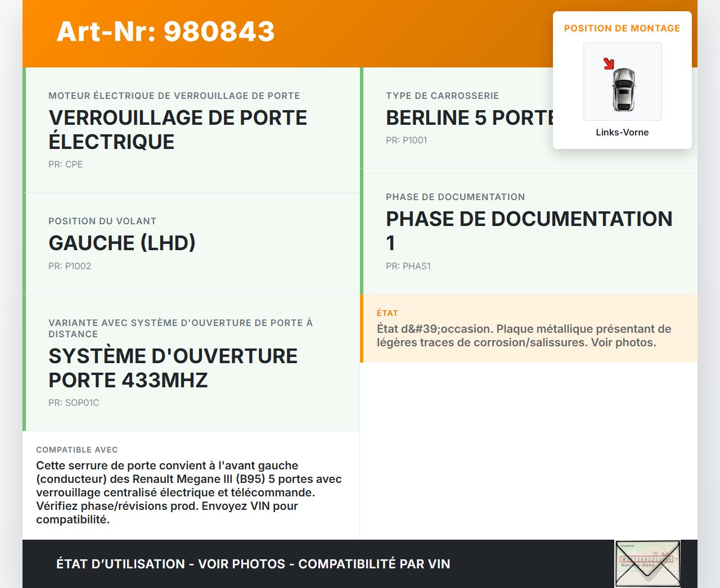Image resolution: width=720 pixels, height=588 pixels.
Task: Select the 'Links-Vorne' caption
Action: (622, 132)
